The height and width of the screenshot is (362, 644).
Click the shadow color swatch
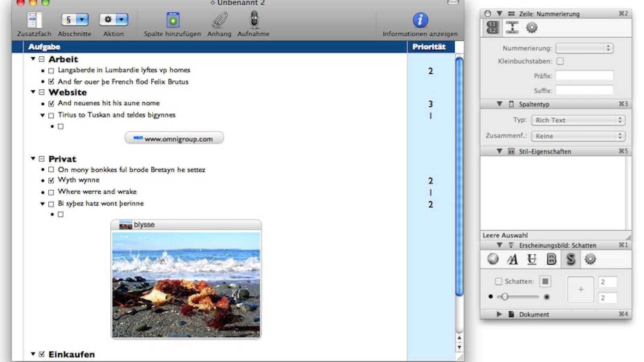[545, 282]
